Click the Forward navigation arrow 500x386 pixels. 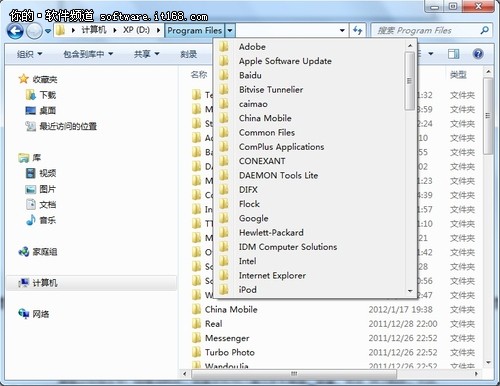[x=34, y=31]
